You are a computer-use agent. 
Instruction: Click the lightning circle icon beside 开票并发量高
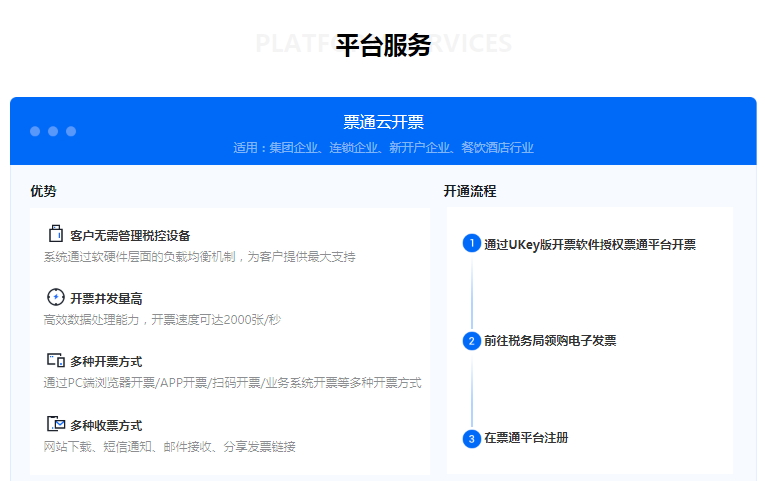pyautogui.click(x=56, y=297)
